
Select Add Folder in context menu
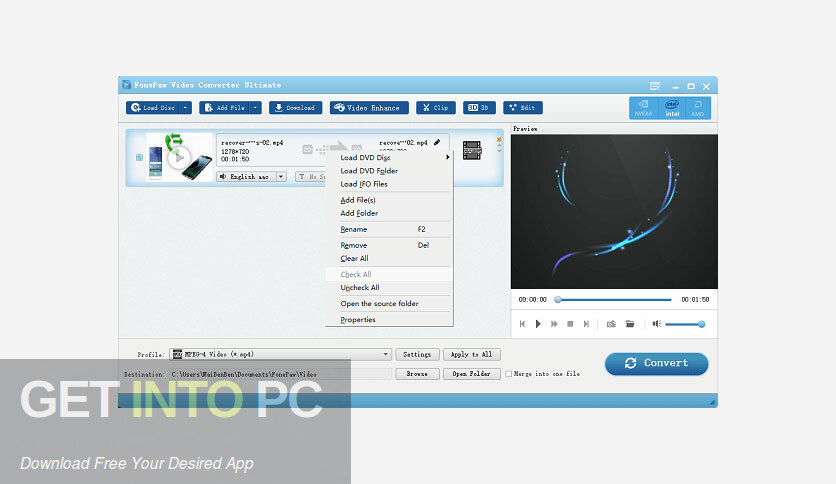389,213
